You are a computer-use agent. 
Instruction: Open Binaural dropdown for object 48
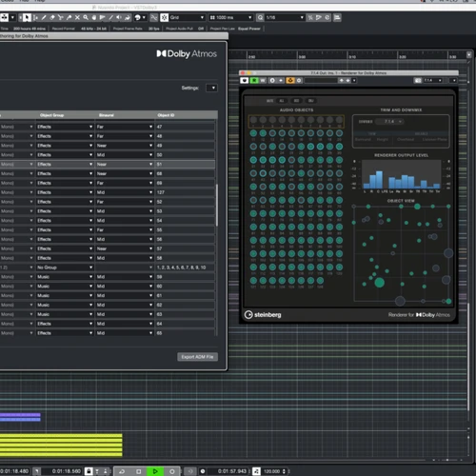[125, 136]
